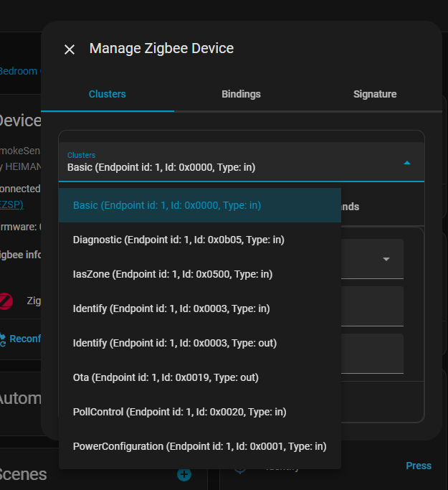Pick Identify cluster with Type in

click(x=171, y=308)
